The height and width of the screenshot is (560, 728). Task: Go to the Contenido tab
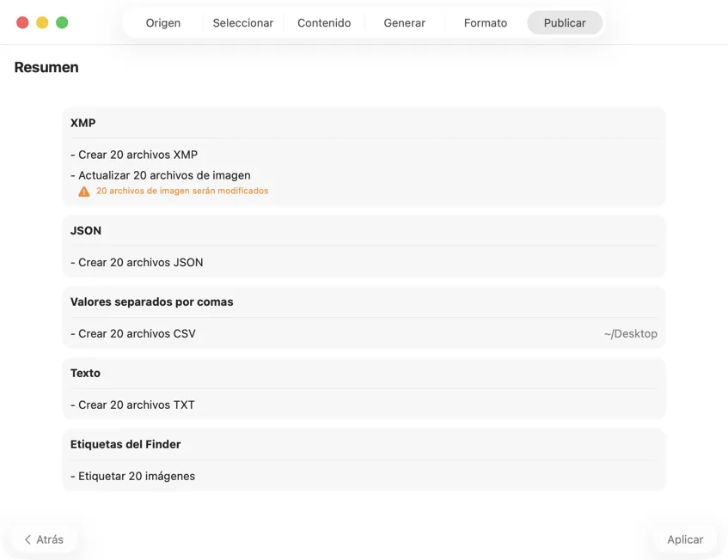324,23
